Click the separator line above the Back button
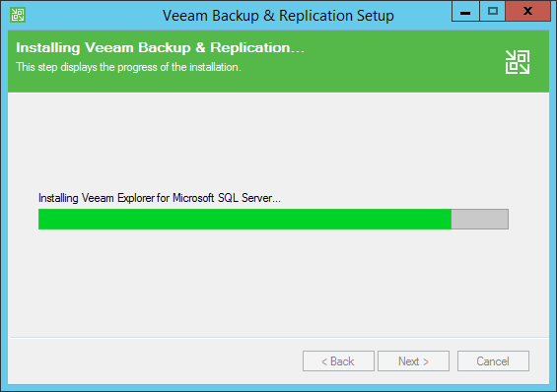Image resolution: width=557 pixels, height=392 pixels. 279,337
